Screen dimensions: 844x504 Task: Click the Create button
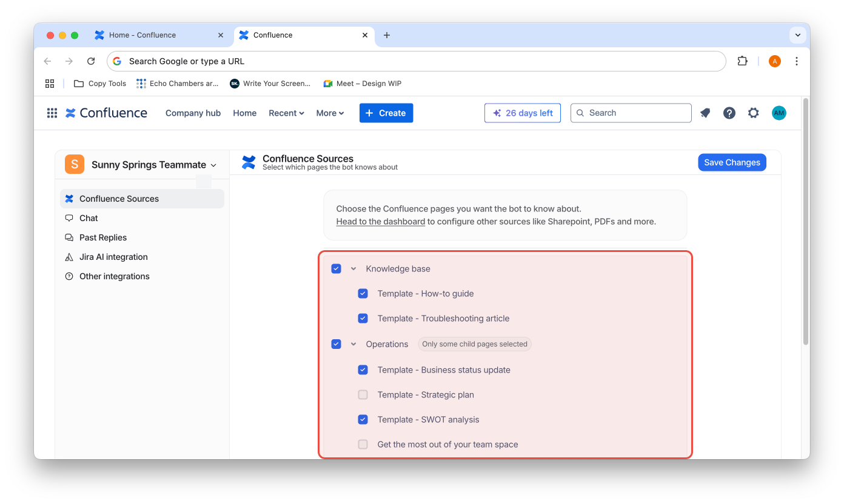pyautogui.click(x=386, y=113)
